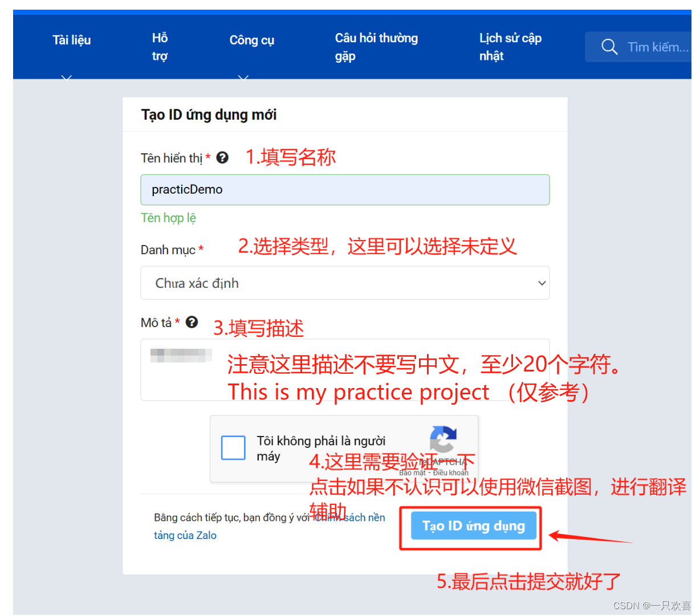This screenshot has width=700, height=616.
Task: Open the Danh mục dropdown
Action: (x=345, y=283)
